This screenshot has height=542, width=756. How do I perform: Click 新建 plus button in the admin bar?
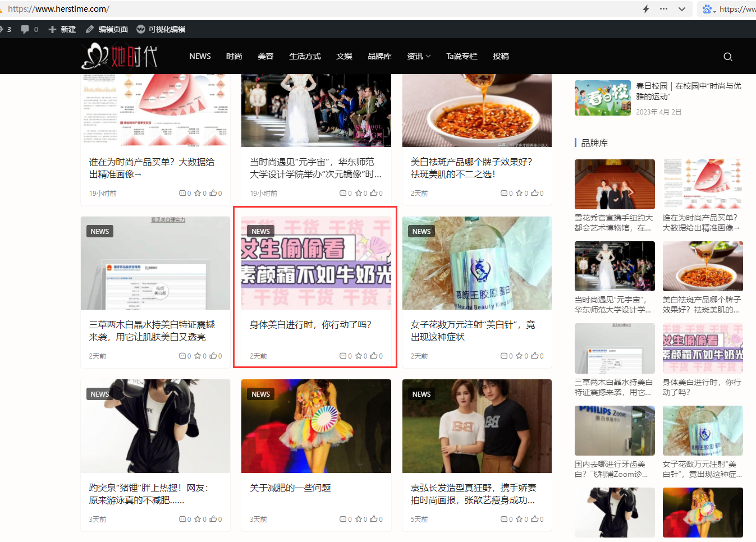[62, 29]
